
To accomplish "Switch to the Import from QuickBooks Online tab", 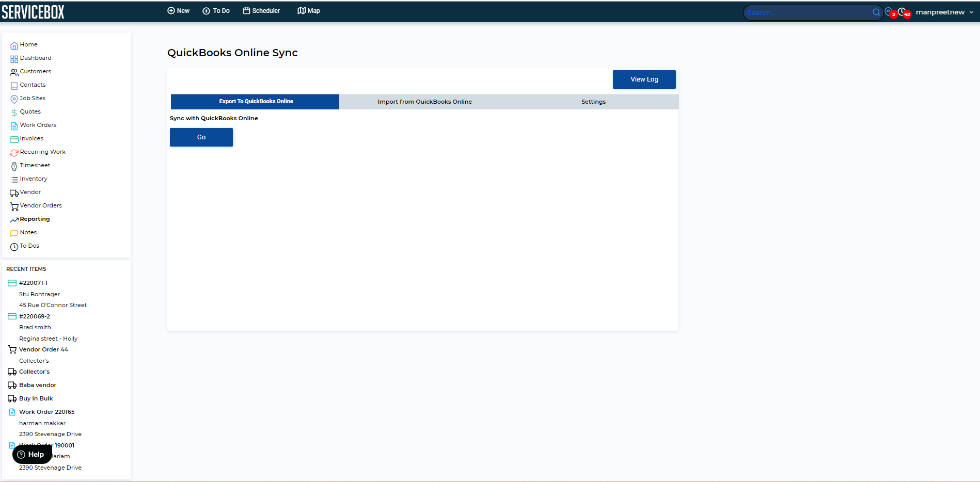I will point(424,102).
